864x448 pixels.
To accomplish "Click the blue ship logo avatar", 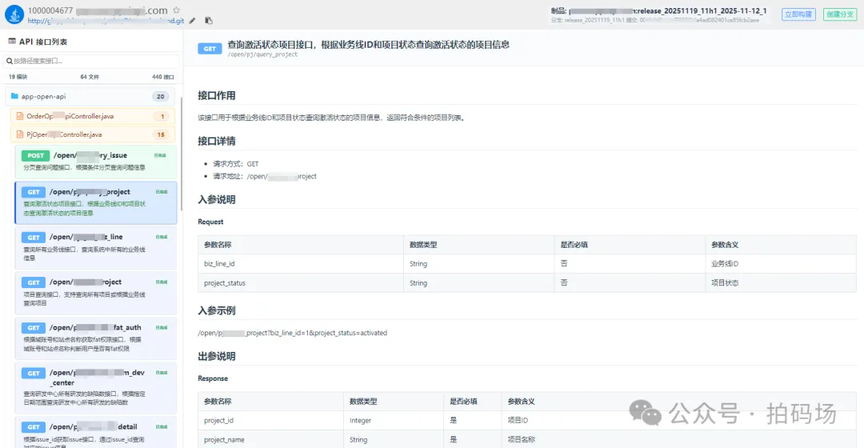I will (14, 14).
